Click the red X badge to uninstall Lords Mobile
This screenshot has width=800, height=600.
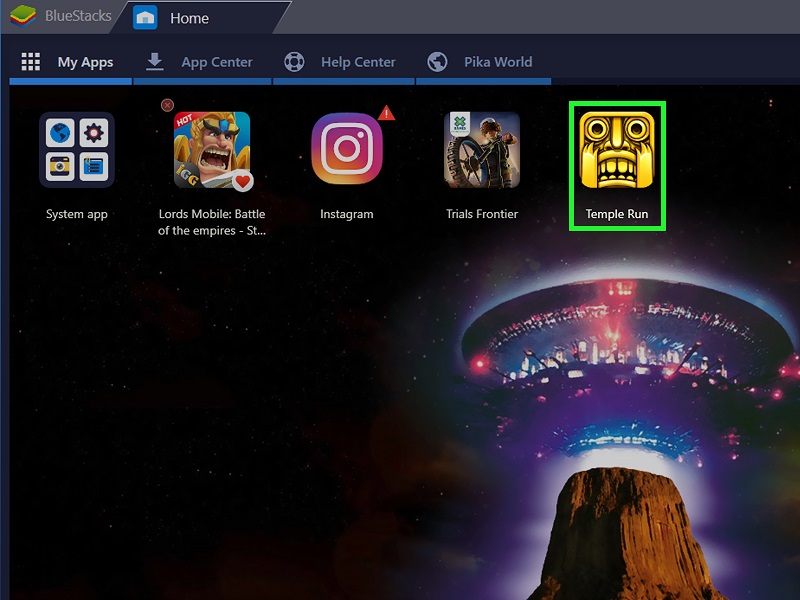167,104
